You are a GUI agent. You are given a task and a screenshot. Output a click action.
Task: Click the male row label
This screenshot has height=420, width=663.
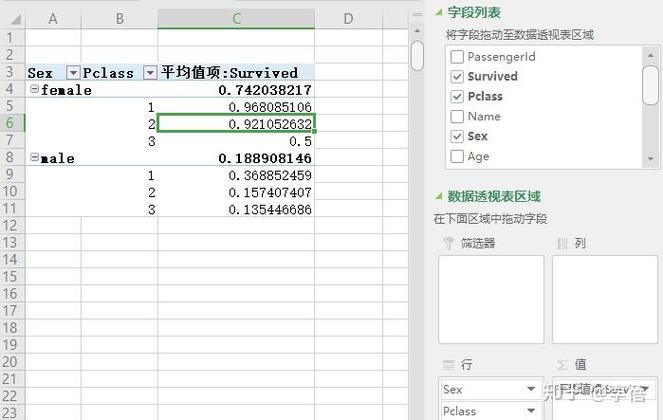(58, 158)
